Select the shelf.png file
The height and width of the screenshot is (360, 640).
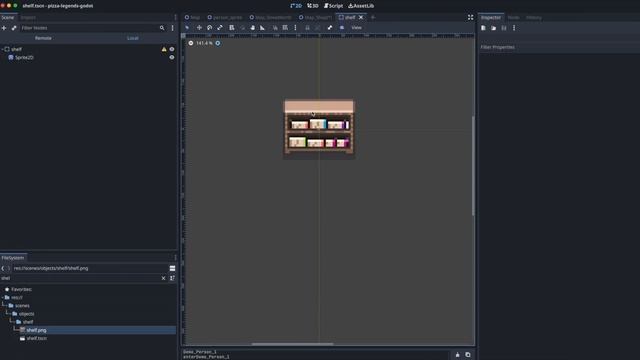pos(36,330)
